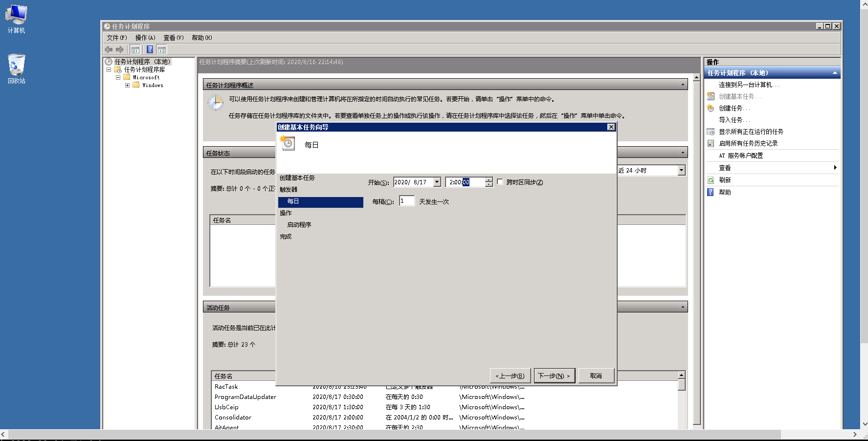
Task: Click the Back arrow toolbar icon
Action: point(109,49)
